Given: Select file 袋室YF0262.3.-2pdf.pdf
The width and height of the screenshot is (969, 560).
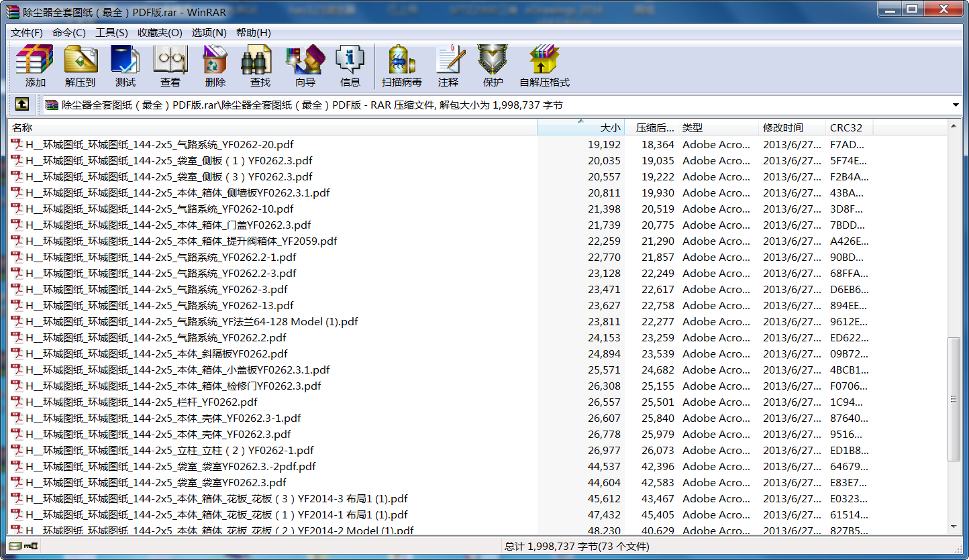Looking at the screenshot, I should [x=171, y=466].
